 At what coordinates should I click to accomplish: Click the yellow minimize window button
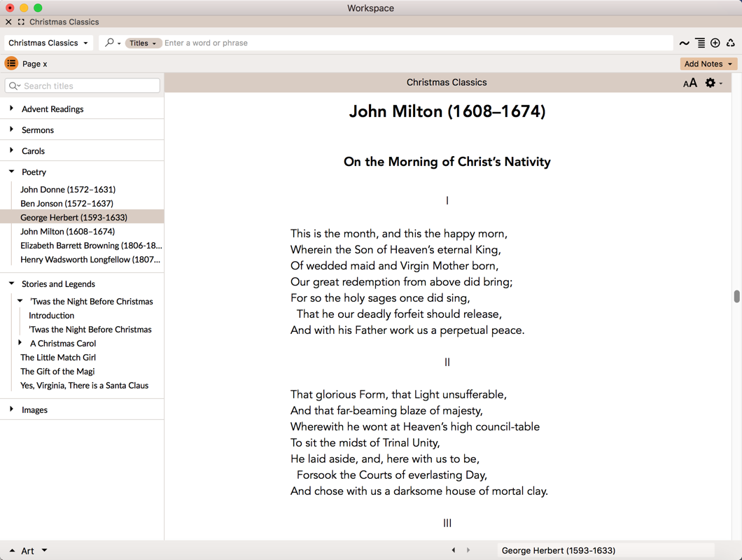click(x=24, y=8)
